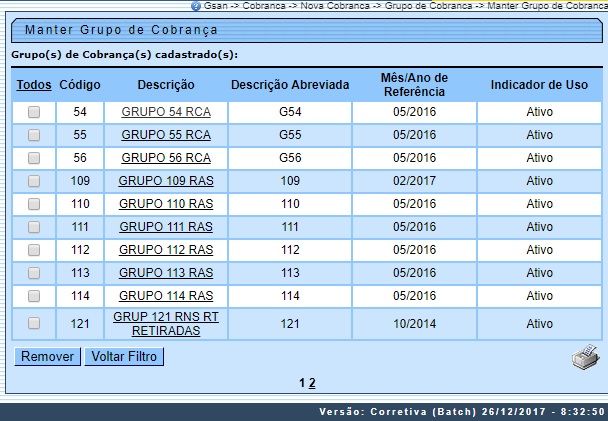Click the Voltar Filtro button
The height and width of the screenshot is (421, 608).
pos(124,356)
